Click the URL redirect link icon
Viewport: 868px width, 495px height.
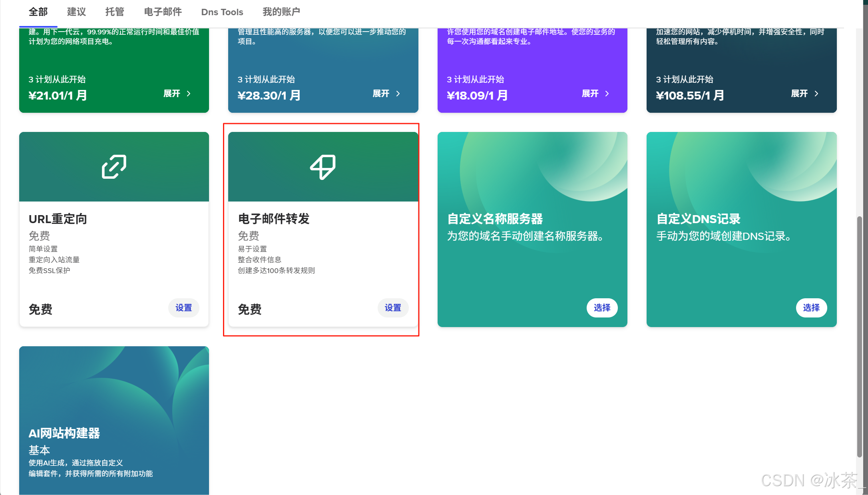coord(114,167)
